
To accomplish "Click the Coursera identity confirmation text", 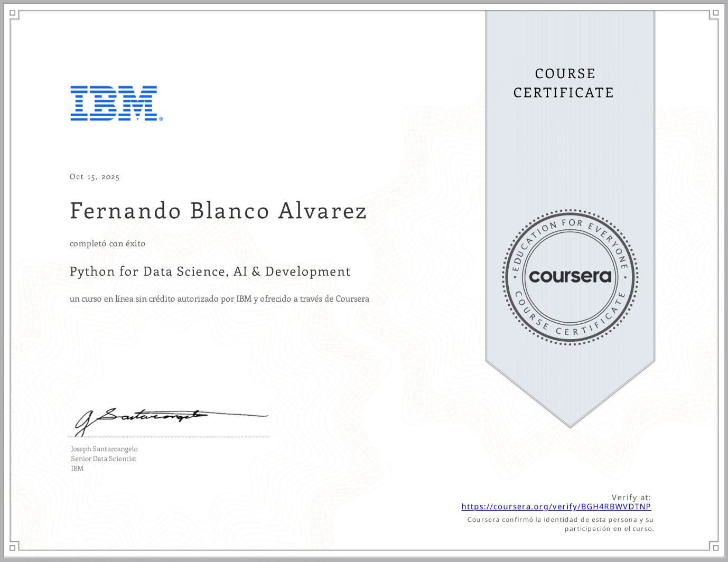I will [559, 523].
